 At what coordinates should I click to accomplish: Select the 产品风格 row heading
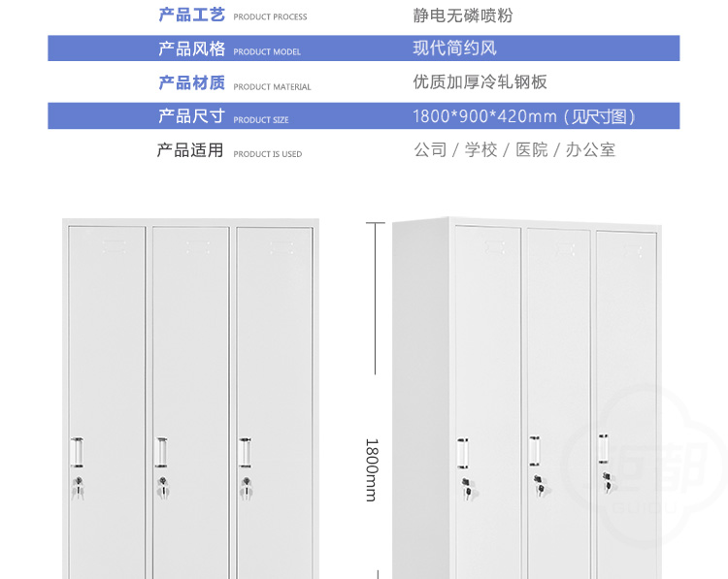191,49
